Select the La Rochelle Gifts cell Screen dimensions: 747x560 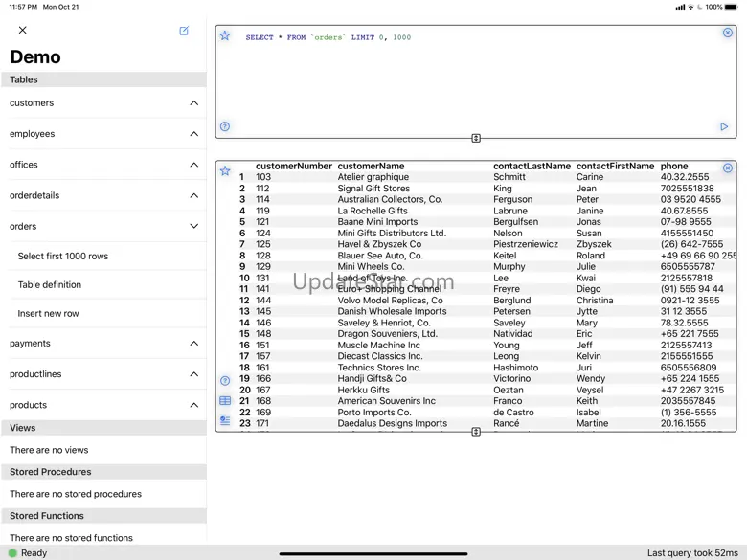click(373, 211)
